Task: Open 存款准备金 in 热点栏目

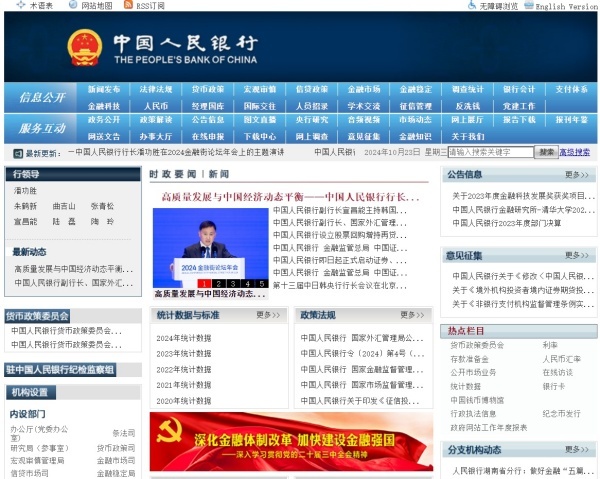Action: [469, 359]
